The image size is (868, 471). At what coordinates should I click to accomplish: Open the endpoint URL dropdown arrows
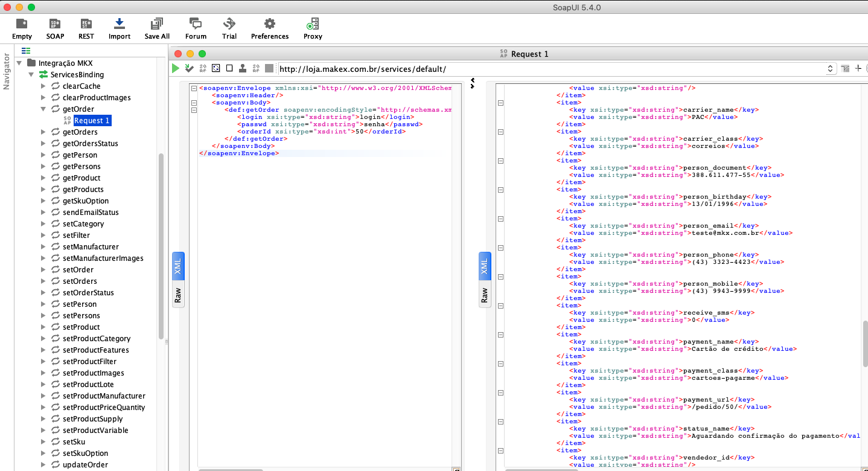[830, 69]
